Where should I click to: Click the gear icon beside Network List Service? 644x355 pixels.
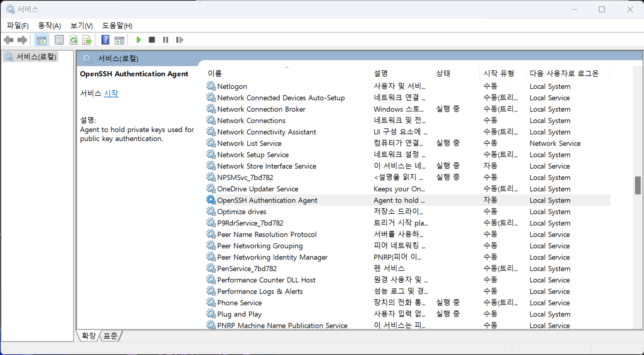pyautogui.click(x=211, y=143)
